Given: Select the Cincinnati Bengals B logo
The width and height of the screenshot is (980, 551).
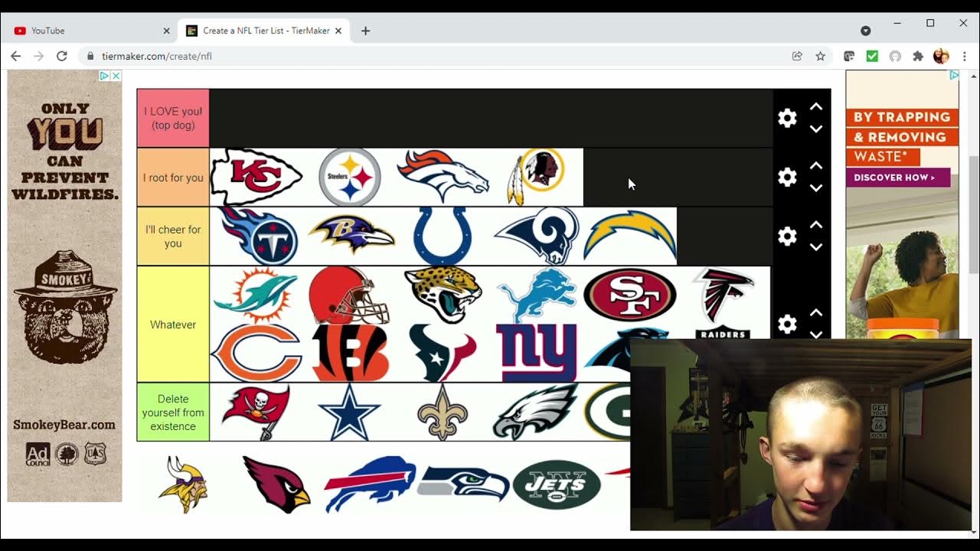Looking at the screenshot, I should pyautogui.click(x=350, y=353).
